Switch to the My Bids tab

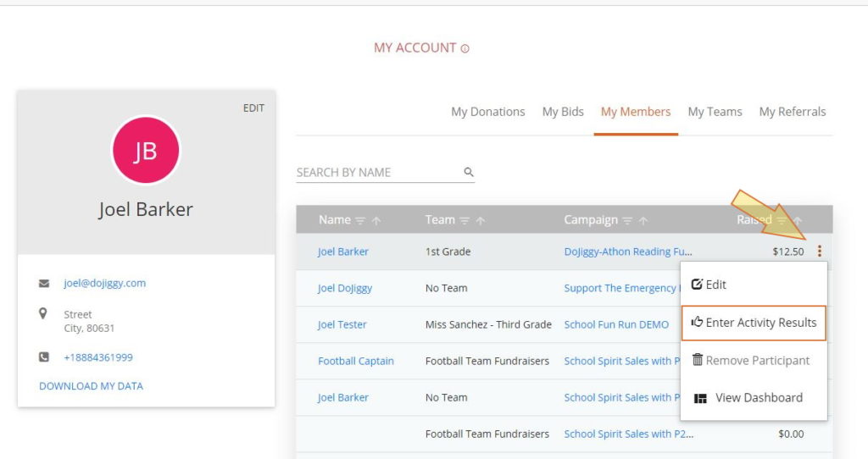(x=563, y=112)
